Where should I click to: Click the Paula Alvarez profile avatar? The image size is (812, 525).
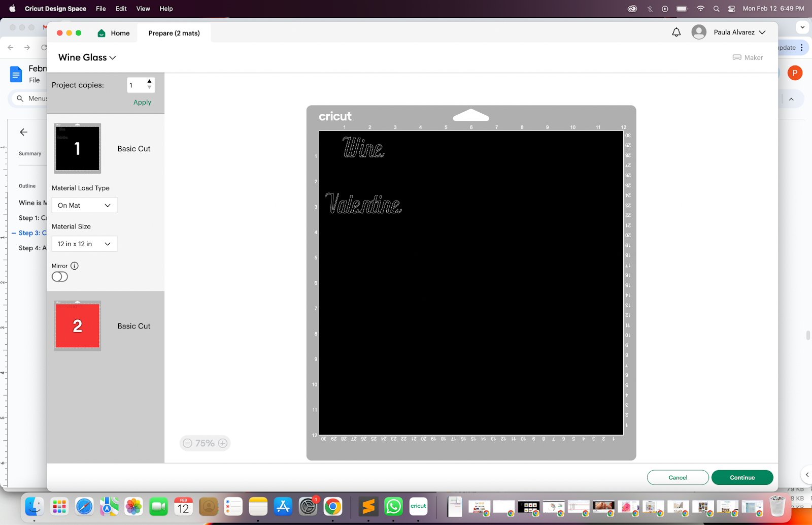point(699,32)
